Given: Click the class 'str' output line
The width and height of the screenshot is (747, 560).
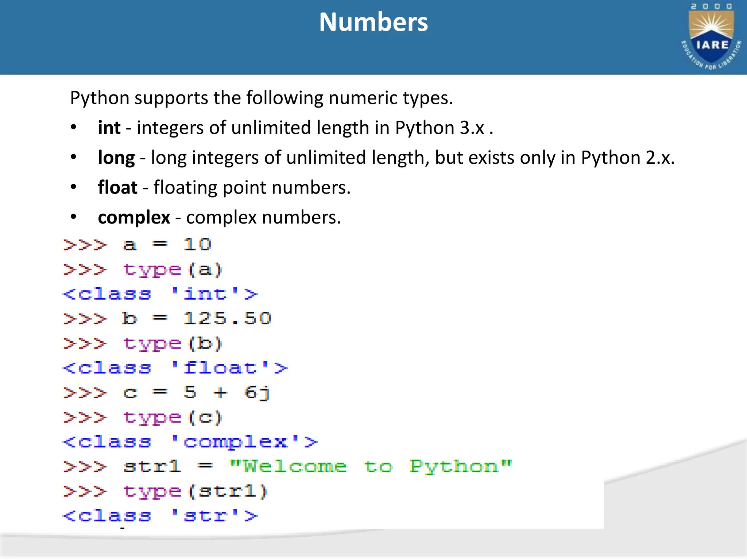Looking at the screenshot, I should click(x=160, y=516).
